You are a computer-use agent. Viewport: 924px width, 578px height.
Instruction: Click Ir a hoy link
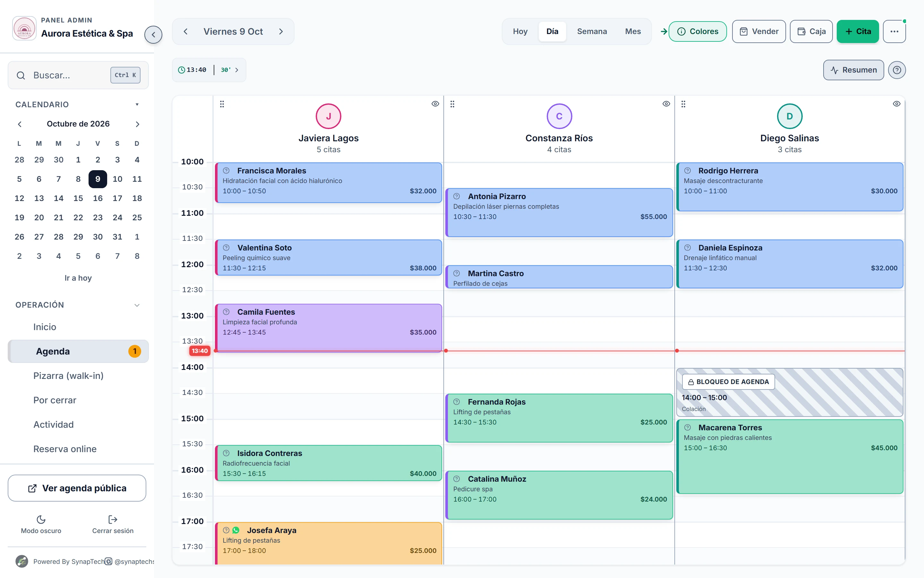tap(78, 278)
